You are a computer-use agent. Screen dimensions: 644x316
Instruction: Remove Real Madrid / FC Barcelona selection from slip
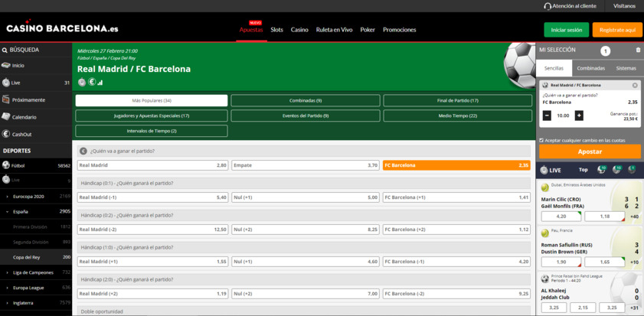[635, 85]
